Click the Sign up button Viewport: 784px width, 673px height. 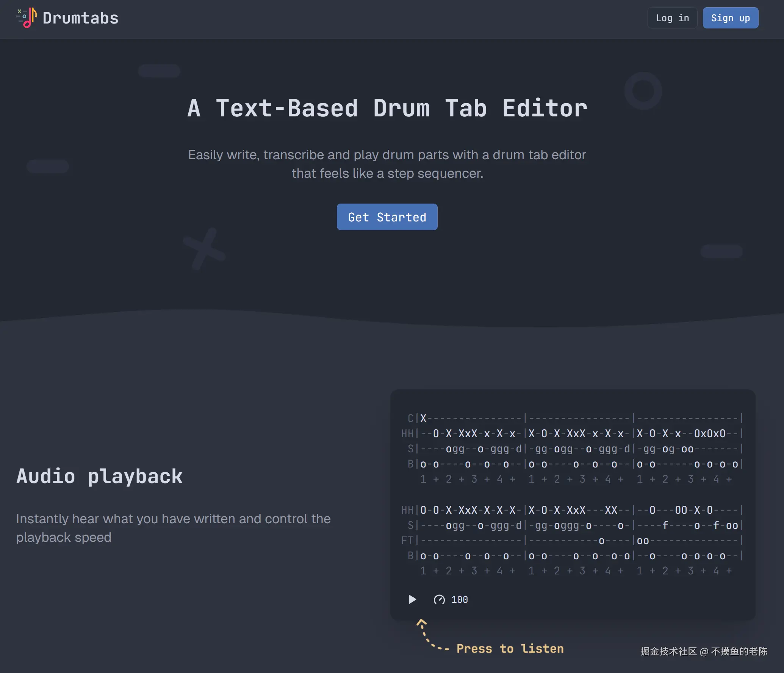pyautogui.click(x=730, y=18)
